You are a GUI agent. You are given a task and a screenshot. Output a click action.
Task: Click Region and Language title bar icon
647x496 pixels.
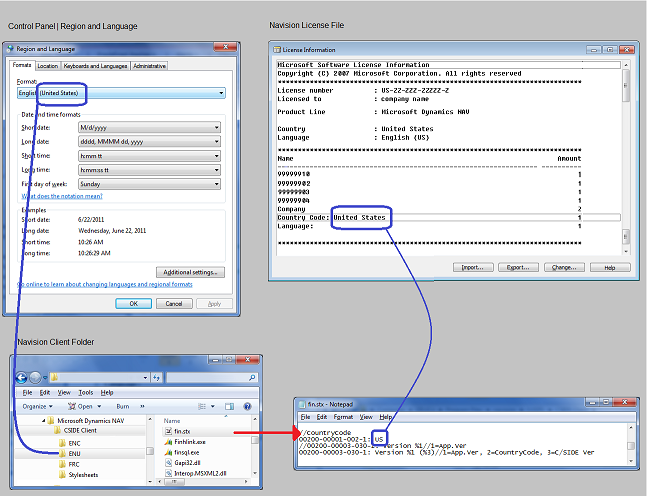pos(10,49)
